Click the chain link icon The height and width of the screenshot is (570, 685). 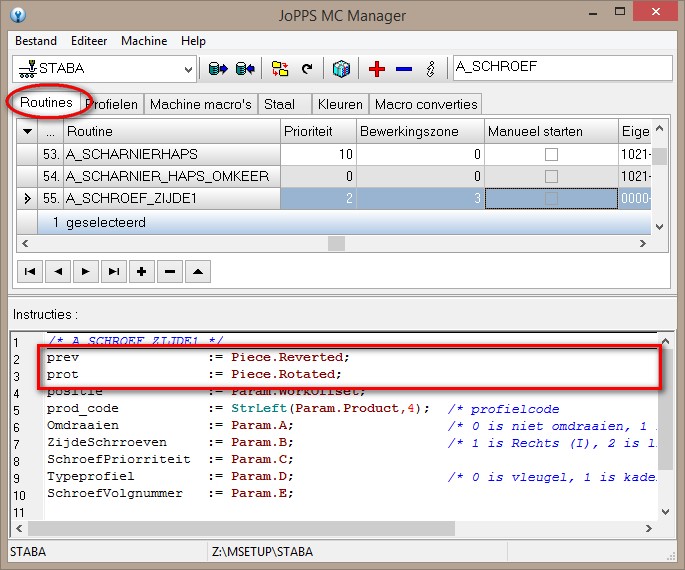(x=431, y=69)
